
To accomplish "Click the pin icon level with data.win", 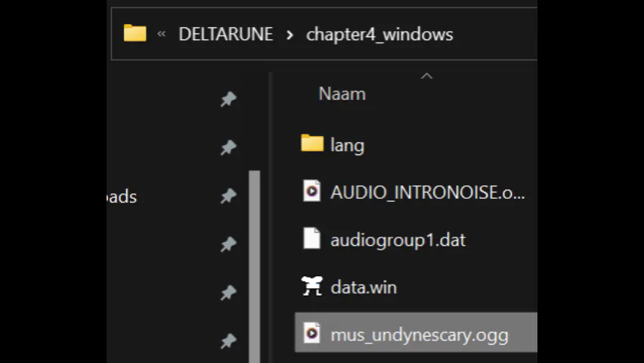I will pyautogui.click(x=228, y=293).
